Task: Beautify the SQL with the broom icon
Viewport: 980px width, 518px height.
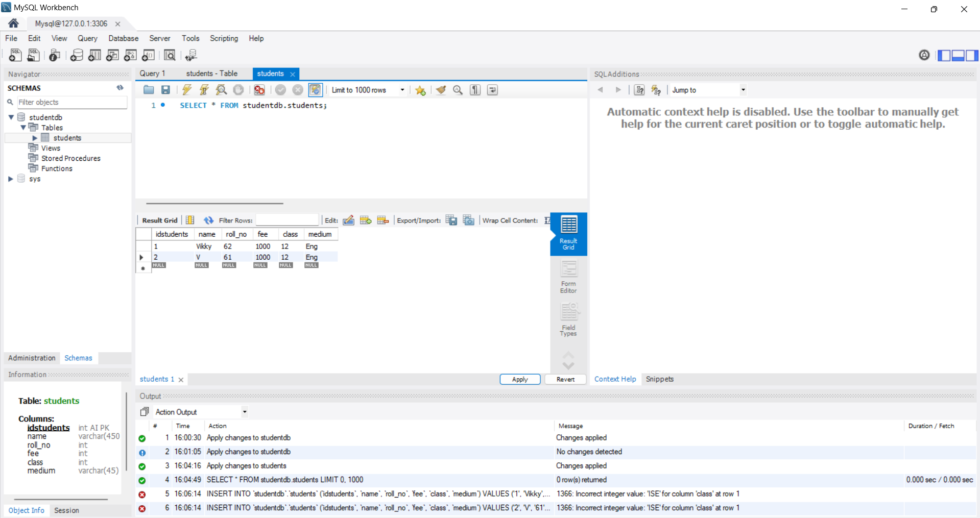Action: pyautogui.click(x=441, y=90)
